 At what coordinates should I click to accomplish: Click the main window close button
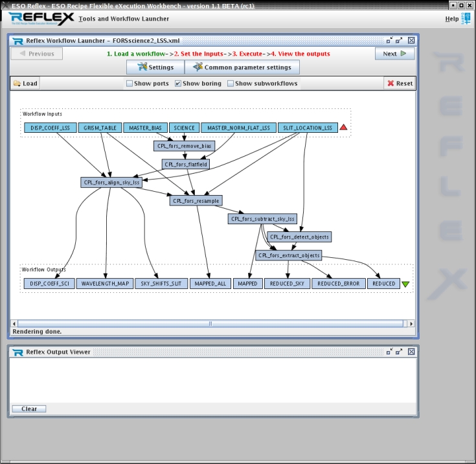click(x=470, y=5)
